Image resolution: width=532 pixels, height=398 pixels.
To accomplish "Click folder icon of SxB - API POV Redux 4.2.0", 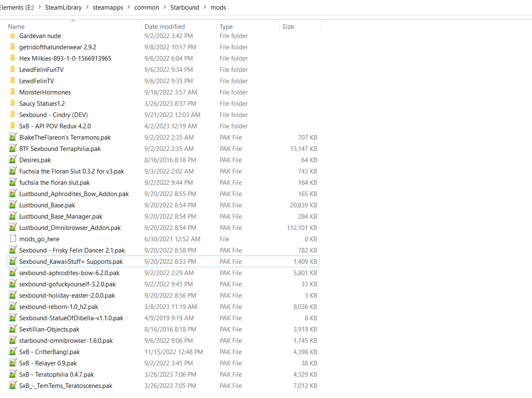I will pos(13,126).
